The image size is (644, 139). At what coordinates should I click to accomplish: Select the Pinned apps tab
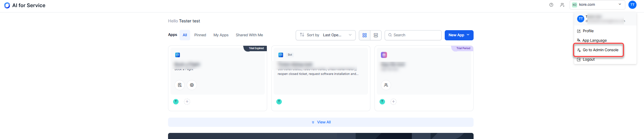pyautogui.click(x=200, y=35)
